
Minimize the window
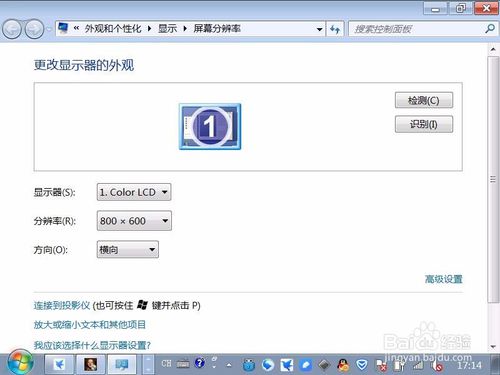coord(435,8)
